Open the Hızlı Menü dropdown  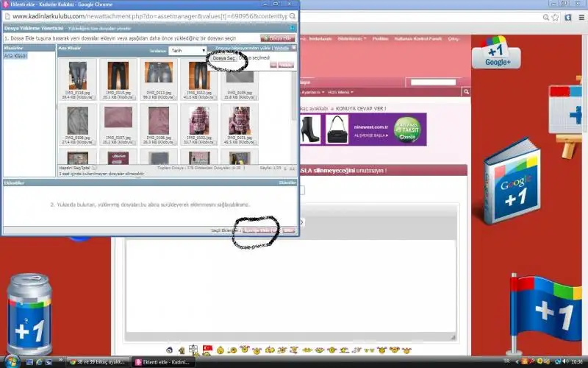(341, 92)
